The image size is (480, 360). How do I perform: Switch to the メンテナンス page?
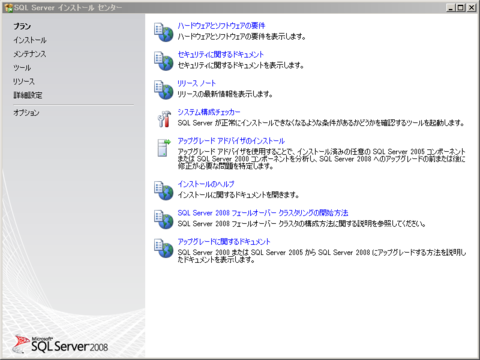[29, 54]
